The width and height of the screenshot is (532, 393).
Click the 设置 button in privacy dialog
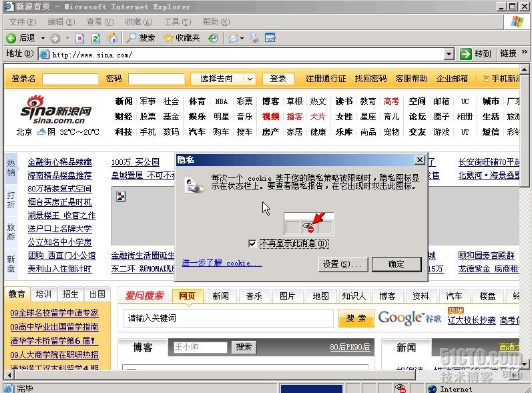coord(342,264)
